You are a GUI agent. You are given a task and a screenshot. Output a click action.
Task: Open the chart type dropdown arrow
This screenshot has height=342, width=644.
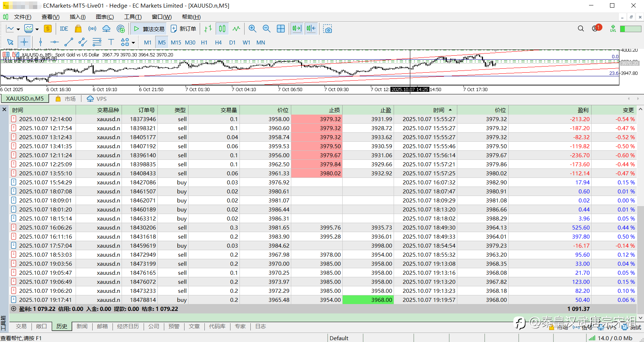[18, 29]
